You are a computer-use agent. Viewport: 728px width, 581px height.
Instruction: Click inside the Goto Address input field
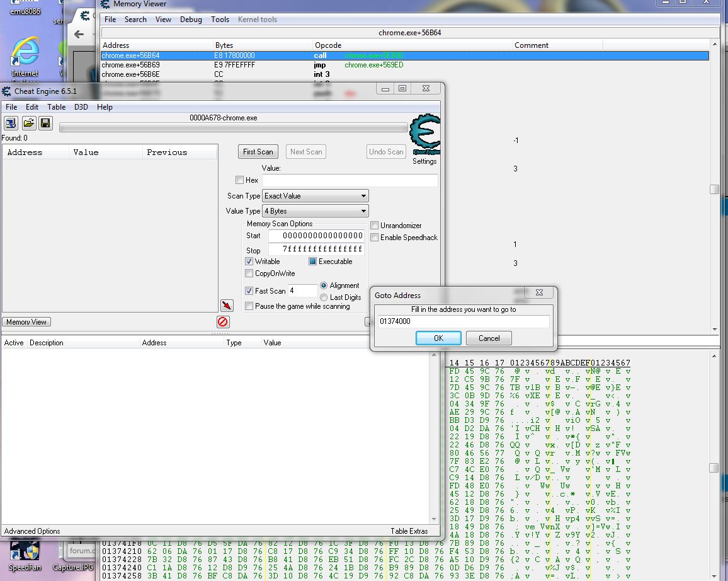[463, 321]
